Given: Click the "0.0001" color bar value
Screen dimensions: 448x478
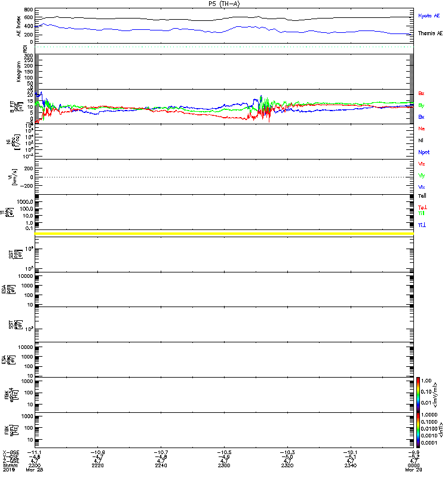Looking at the screenshot, I should pyautogui.click(x=429, y=443).
